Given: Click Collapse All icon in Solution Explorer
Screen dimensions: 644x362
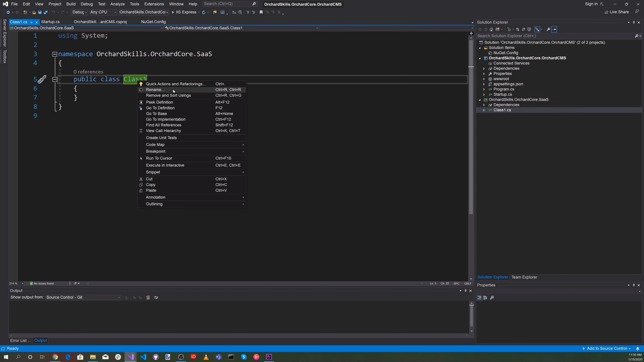Looking at the screenshot, I should click(x=523, y=29).
